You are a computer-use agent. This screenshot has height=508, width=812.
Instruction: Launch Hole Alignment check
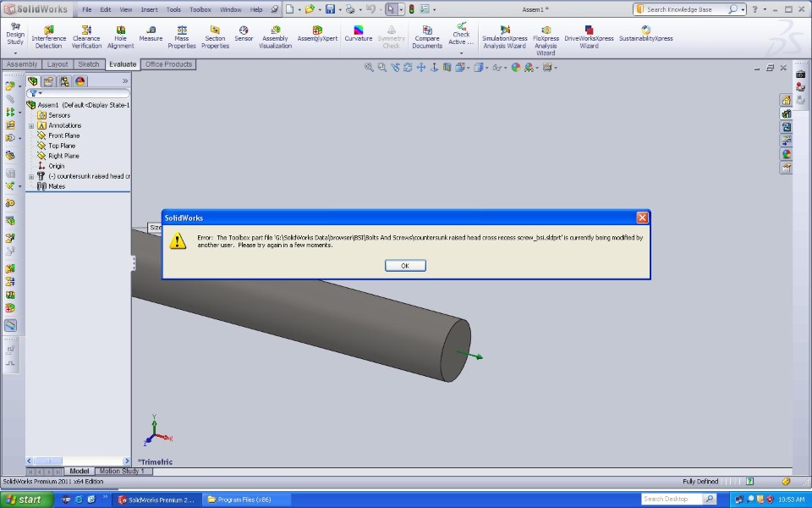pos(121,37)
